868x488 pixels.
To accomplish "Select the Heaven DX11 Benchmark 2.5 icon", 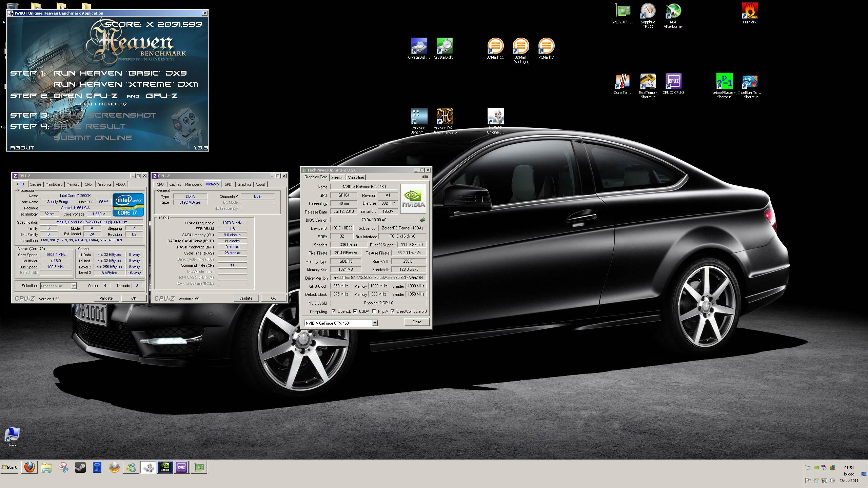I will (x=445, y=121).
